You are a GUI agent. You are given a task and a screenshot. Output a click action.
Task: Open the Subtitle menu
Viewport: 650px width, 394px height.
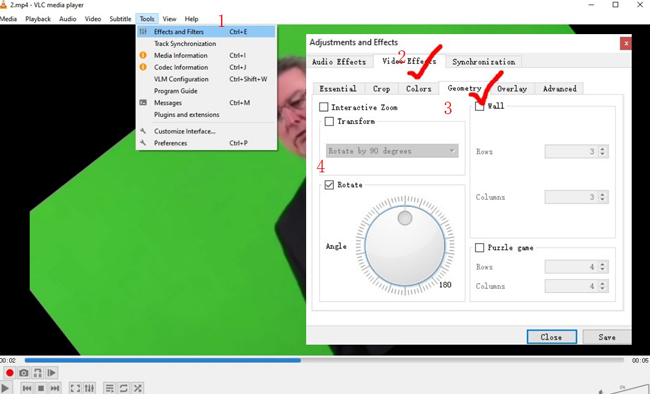tap(120, 19)
